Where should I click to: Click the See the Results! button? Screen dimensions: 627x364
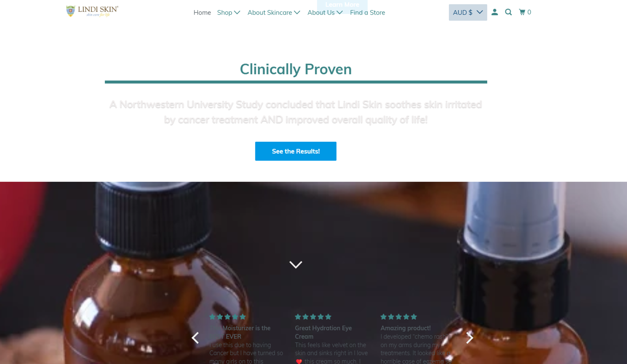point(296,151)
